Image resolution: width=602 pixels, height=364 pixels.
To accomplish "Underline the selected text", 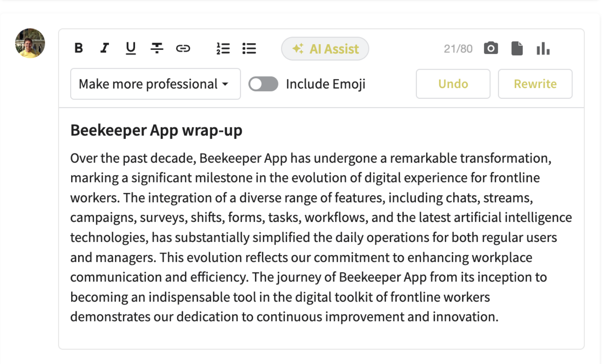I will (x=130, y=48).
